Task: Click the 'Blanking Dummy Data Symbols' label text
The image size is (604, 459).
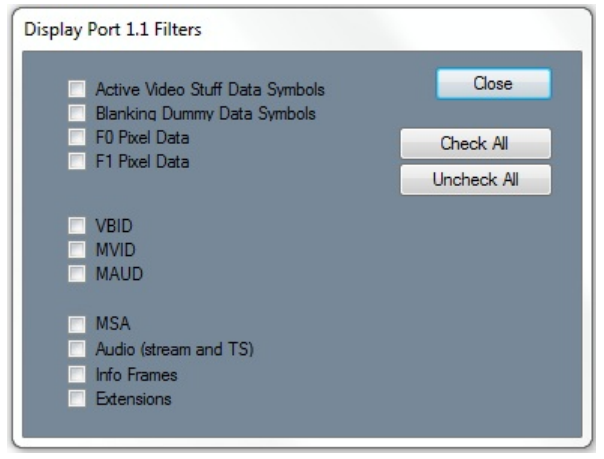Action: pyautogui.click(x=206, y=114)
